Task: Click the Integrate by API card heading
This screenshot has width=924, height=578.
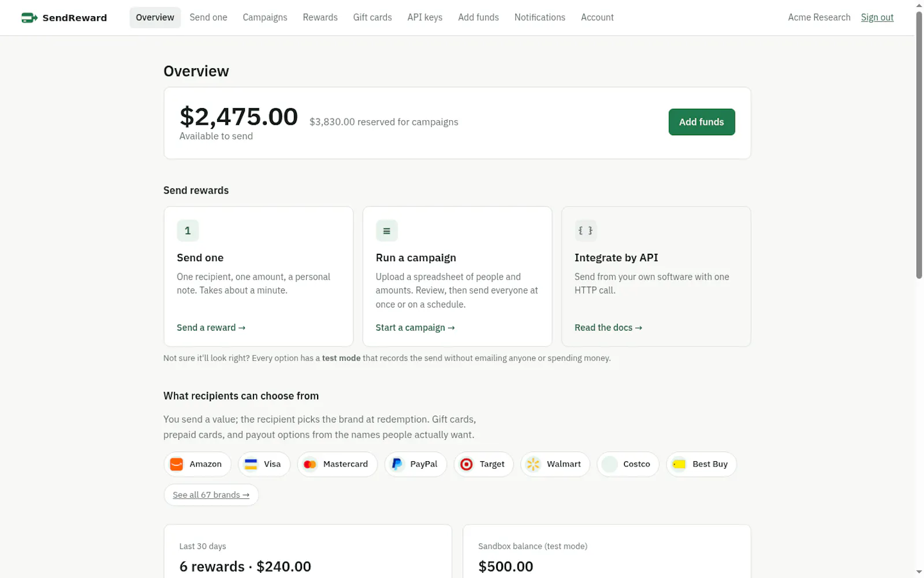Action: 616,258
